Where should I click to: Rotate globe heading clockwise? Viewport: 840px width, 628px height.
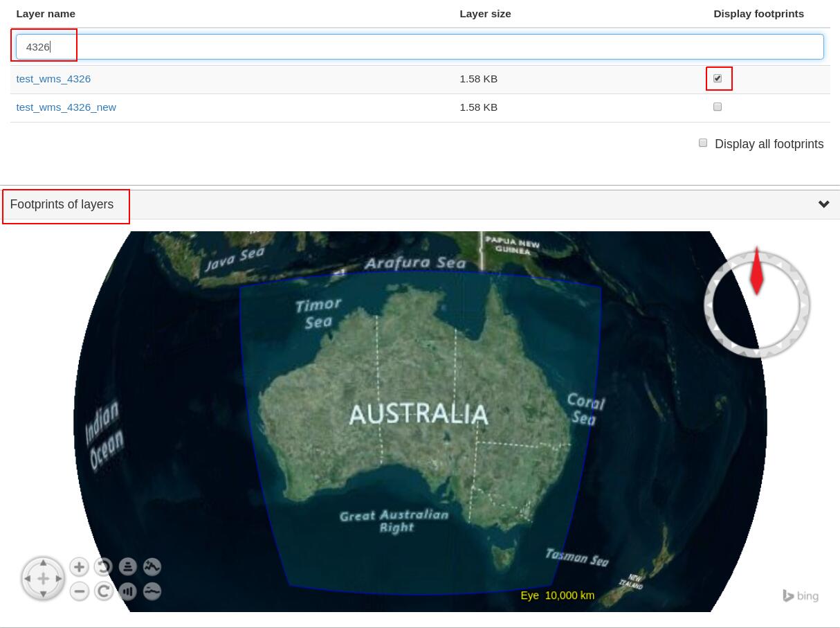(x=104, y=591)
